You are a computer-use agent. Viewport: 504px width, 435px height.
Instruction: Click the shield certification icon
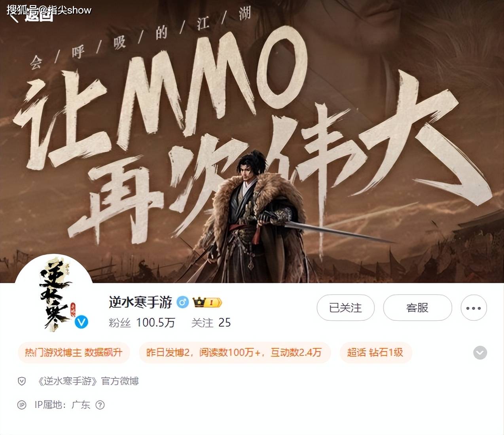coord(22,381)
